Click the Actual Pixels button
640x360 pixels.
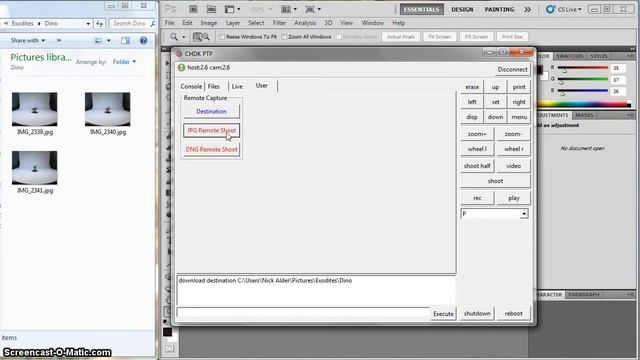(x=401, y=37)
